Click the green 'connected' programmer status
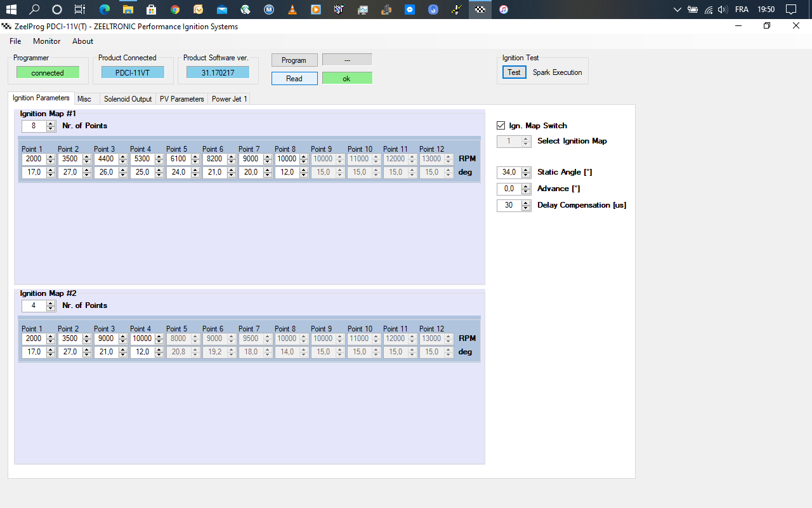 tap(48, 73)
